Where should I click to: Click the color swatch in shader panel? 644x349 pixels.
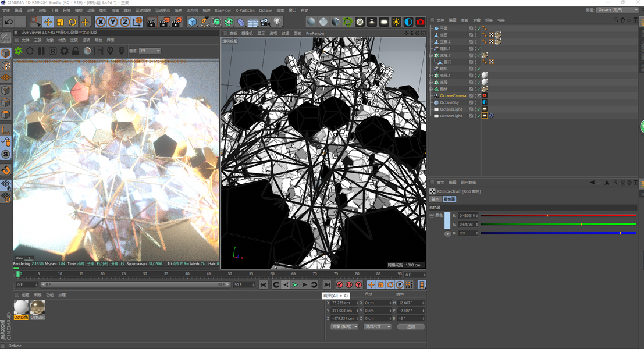(x=447, y=220)
